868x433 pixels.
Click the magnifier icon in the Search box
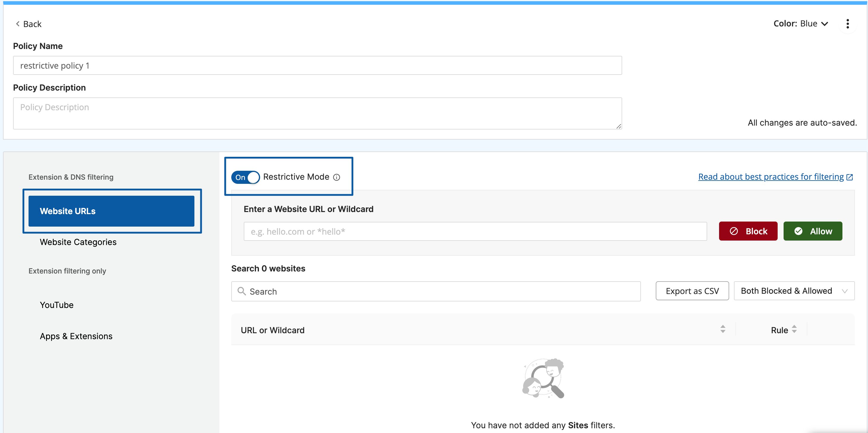pyautogui.click(x=242, y=291)
